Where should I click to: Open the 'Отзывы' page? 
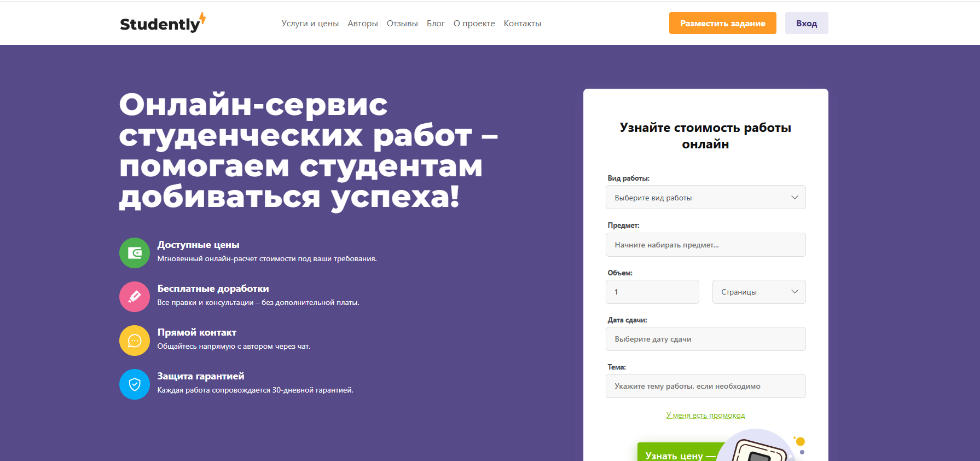[402, 24]
